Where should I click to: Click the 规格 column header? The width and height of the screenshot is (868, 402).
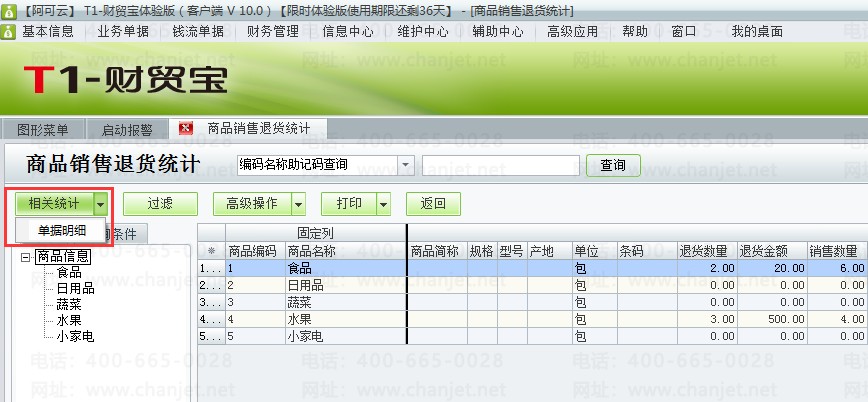(x=482, y=251)
